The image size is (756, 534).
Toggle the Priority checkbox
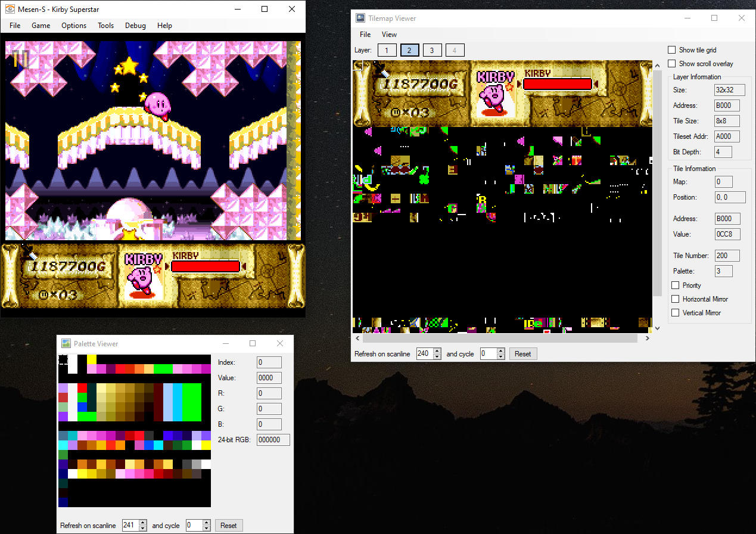(x=676, y=285)
